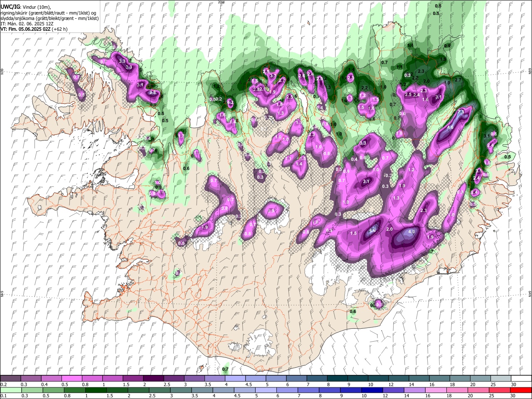Screen dimensions: 532x399
Task: Click the '0.1' label in the rain legend
Action: 3,396
